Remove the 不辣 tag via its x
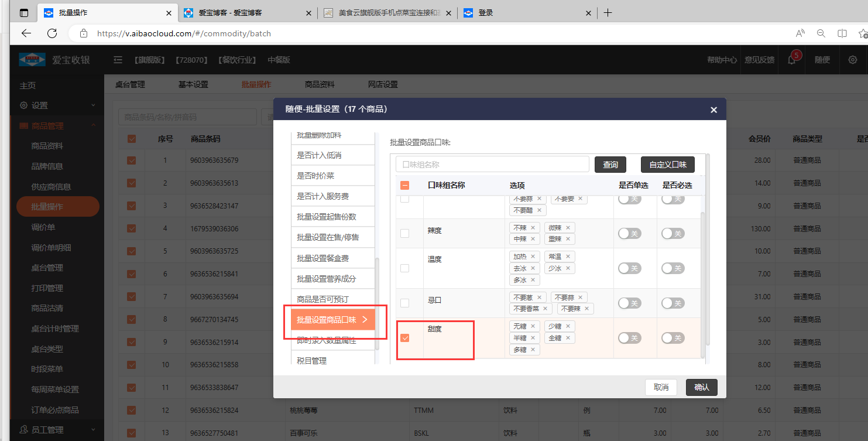The height and width of the screenshot is (441, 868). coord(533,228)
